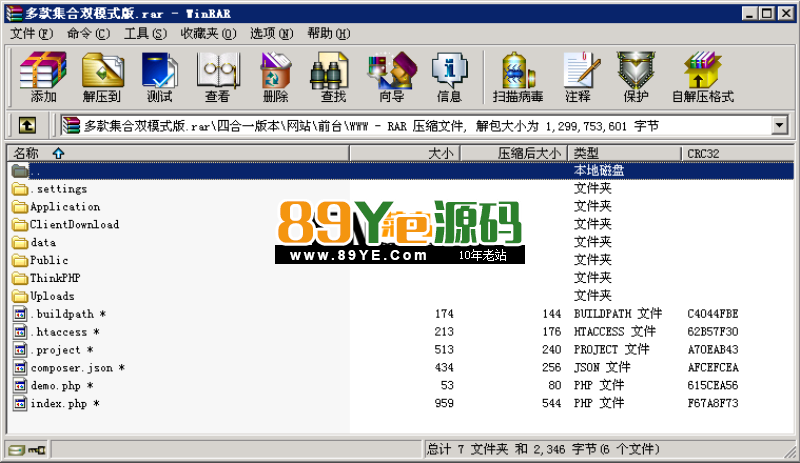Viewport: 800px width, 463px height.
Task: Select the ThinkPHP folder in list
Action: (x=55, y=278)
